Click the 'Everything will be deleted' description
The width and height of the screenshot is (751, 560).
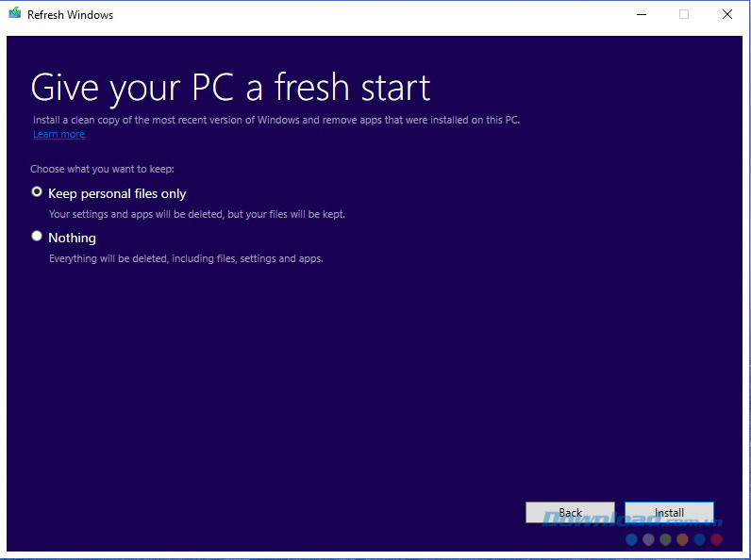[186, 259]
